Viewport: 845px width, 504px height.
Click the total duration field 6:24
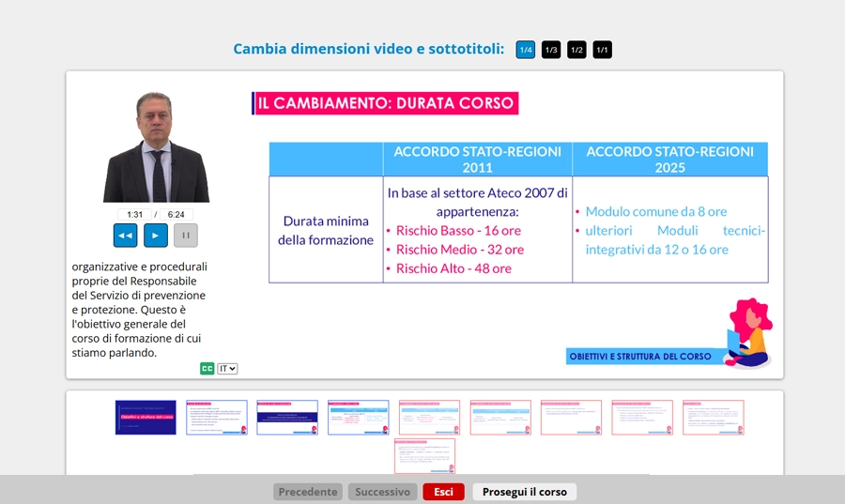176,214
